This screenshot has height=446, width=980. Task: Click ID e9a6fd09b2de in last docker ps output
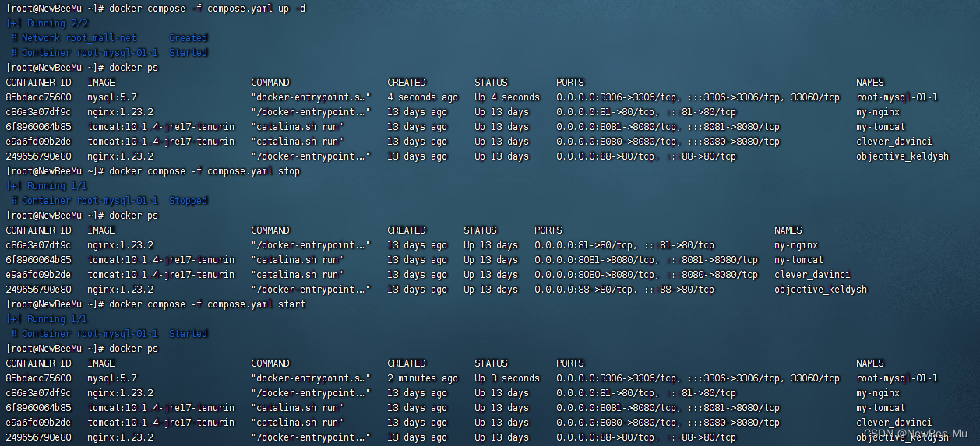click(x=38, y=423)
